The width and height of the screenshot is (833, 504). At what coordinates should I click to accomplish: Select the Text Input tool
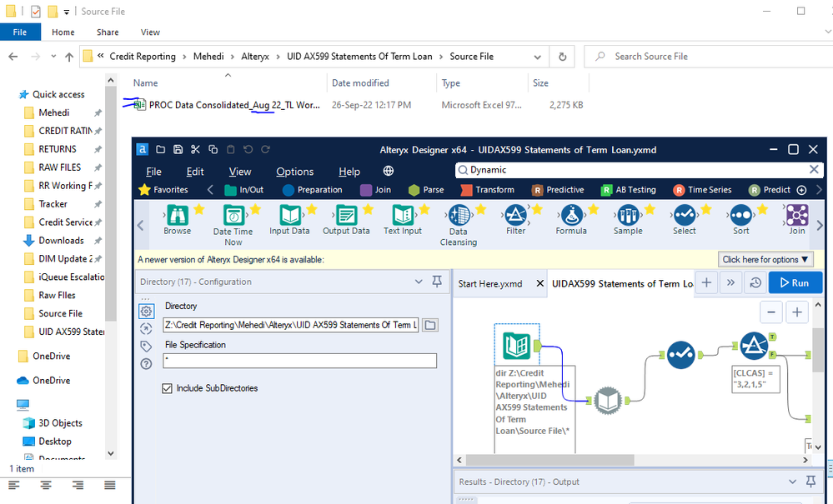click(x=403, y=220)
